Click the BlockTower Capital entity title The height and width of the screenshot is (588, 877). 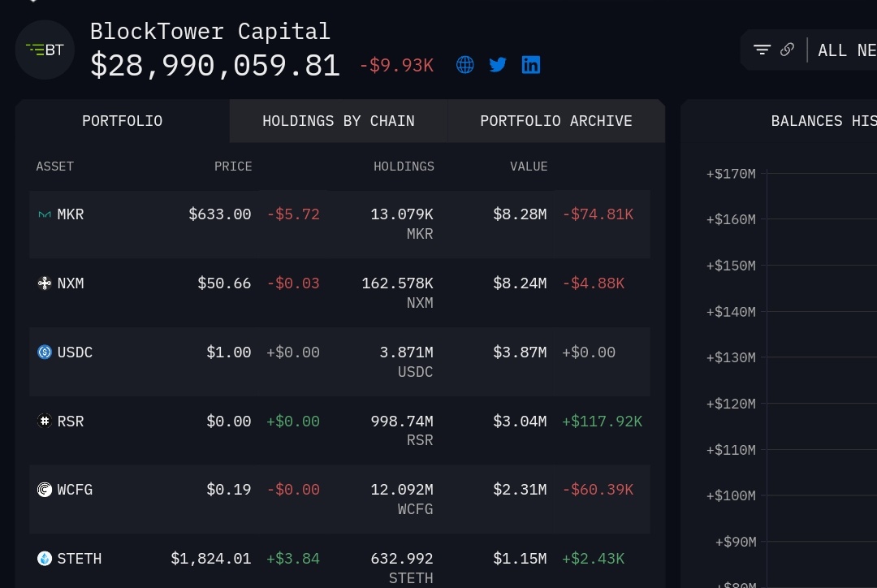[210, 32]
